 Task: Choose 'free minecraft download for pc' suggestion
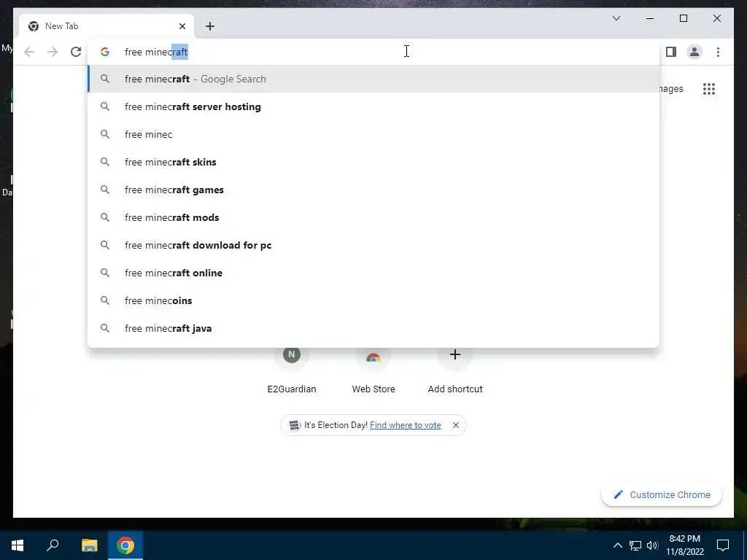[373, 245]
